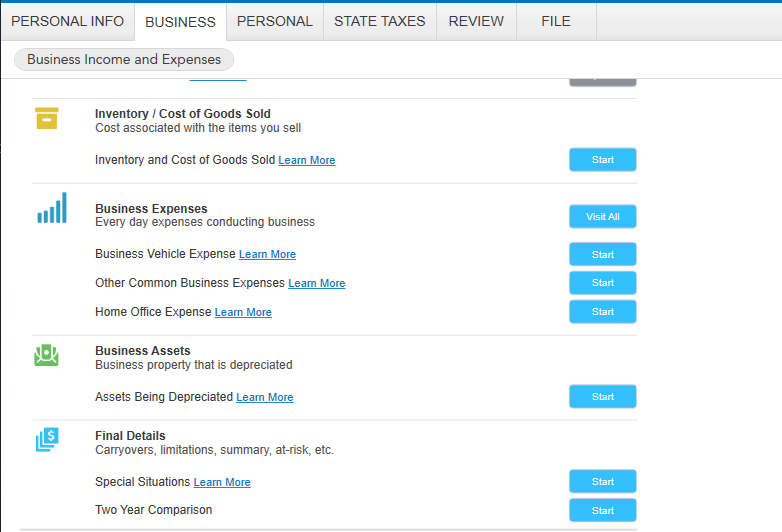Image resolution: width=782 pixels, height=532 pixels.
Task: Open the File tab
Action: tap(556, 21)
